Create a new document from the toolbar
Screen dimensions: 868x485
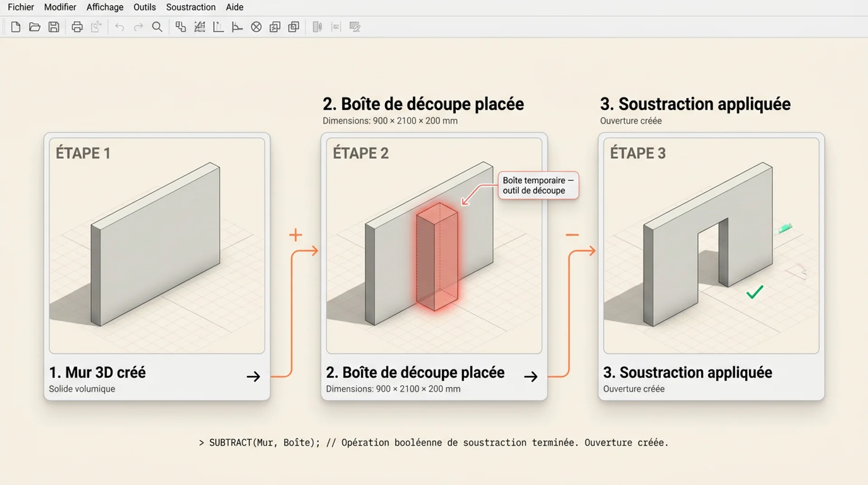[x=16, y=27]
